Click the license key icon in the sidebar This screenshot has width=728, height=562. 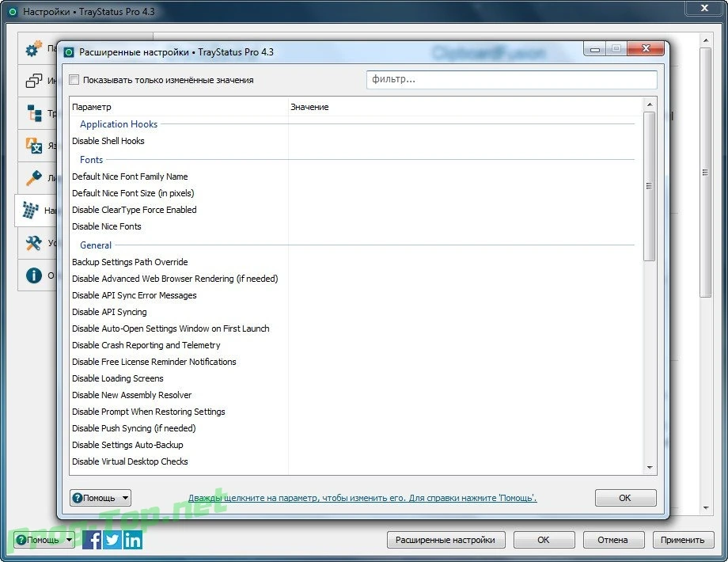pos(34,177)
